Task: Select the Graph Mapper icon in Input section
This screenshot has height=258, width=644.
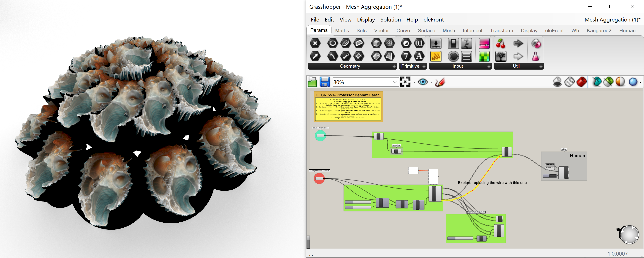Action: [x=436, y=56]
